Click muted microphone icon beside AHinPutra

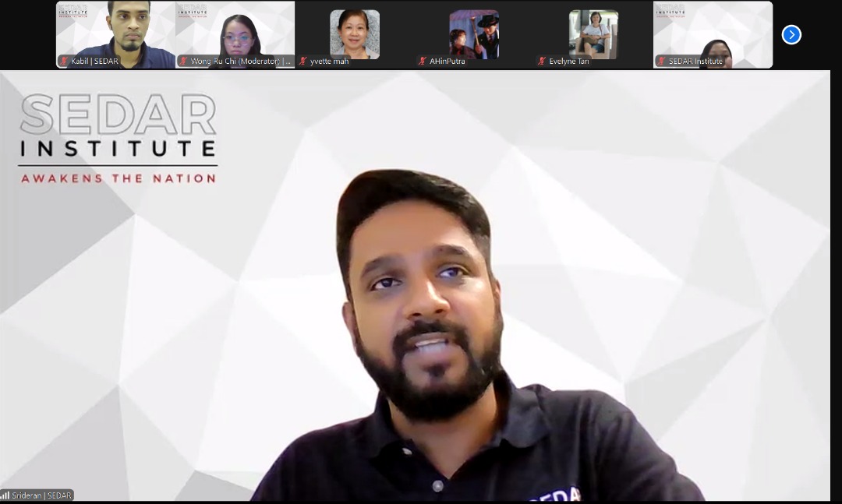pos(423,62)
